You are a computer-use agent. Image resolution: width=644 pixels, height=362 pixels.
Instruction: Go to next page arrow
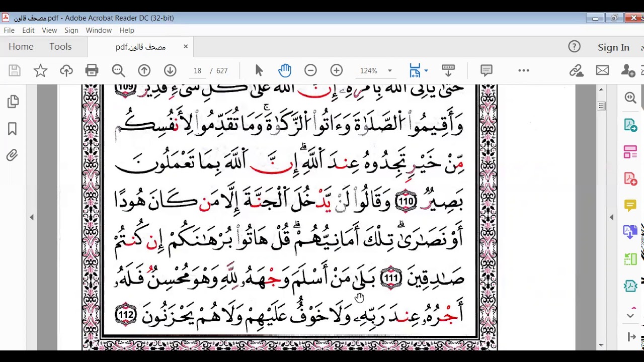click(170, 70)
